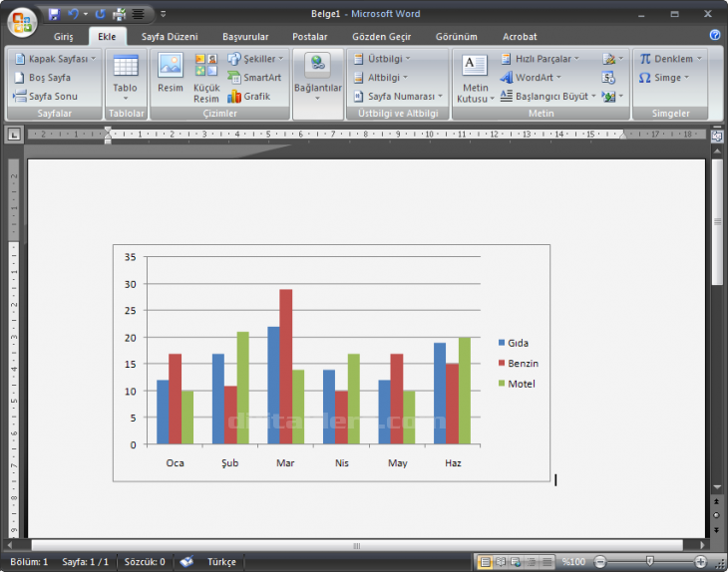Click the Türkçe language indicator
This screenshot has height=572, width=728.
click(x=221, y=562)
